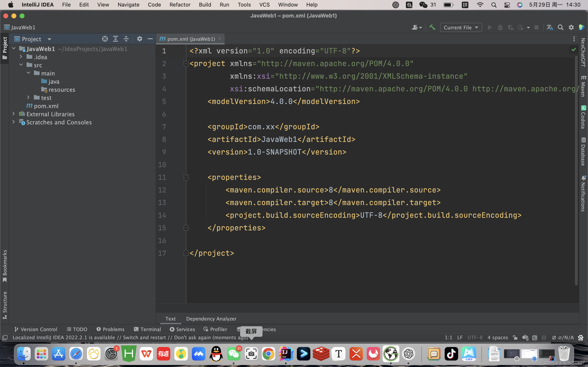Open Project panel options gear
The height and width of the screenshot is (367, 588).
[139, 39]
